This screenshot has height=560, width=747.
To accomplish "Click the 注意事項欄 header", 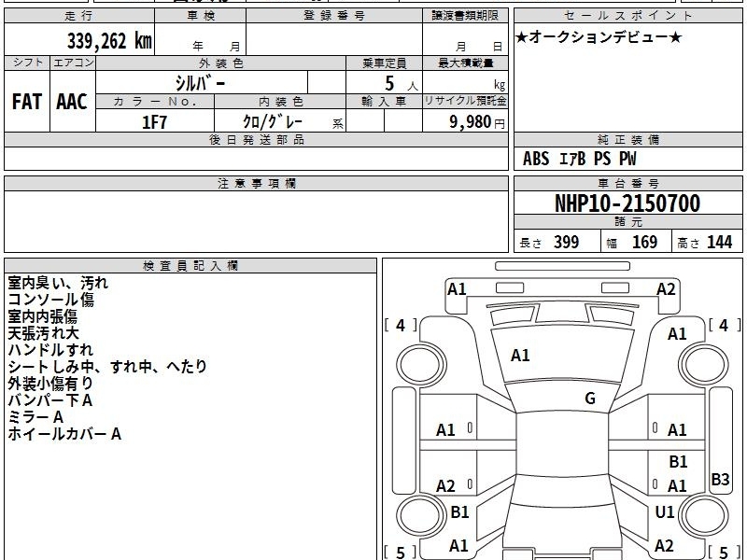I will (256, 183).
